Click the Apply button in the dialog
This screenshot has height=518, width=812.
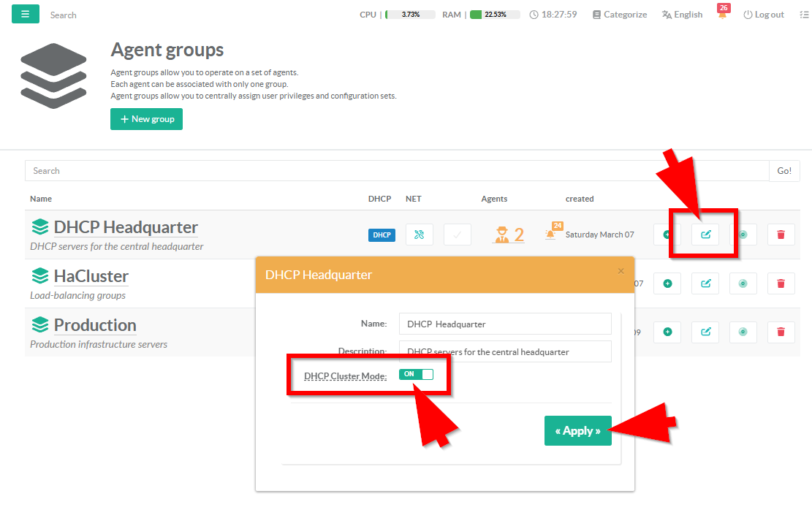click(577, 431)
